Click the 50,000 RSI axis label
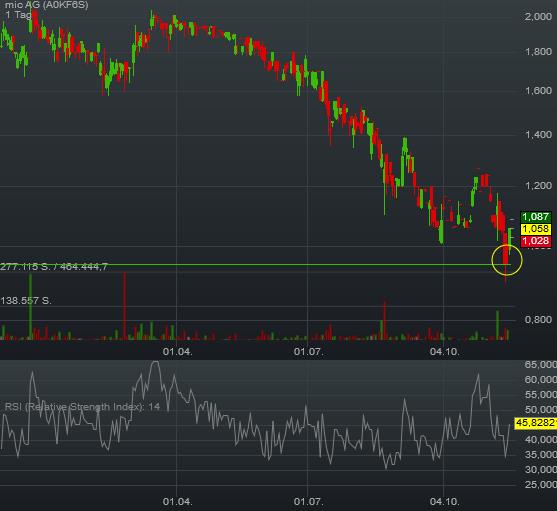The height and width of the screenshot is (511, 557). tap(540, 409)
